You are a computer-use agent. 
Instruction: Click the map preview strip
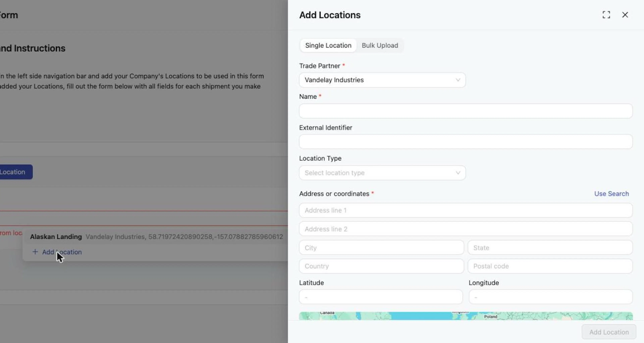(466, 316)
